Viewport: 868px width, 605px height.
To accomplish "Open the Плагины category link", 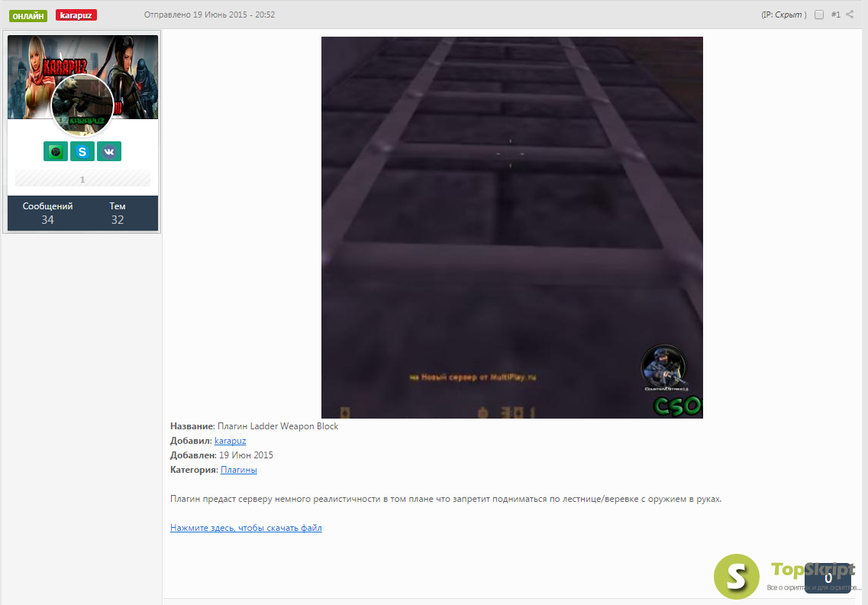I will tap(239, 469).
